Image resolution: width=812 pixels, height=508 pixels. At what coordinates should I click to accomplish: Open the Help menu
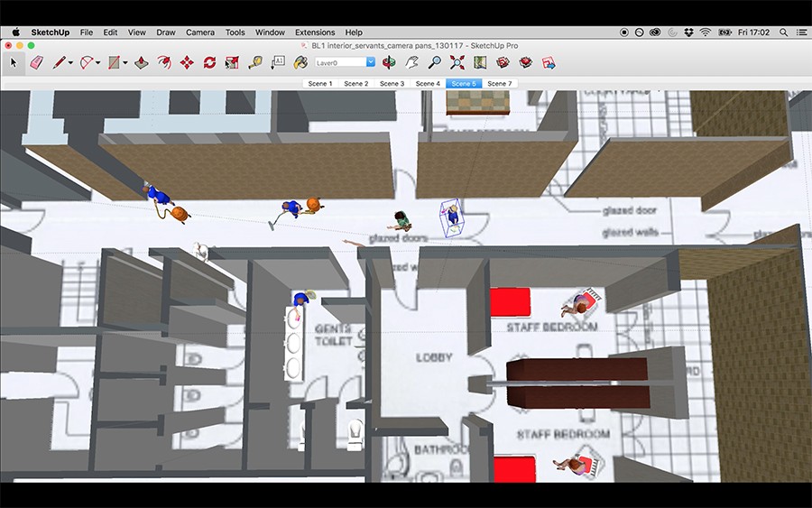click(354, 32)
